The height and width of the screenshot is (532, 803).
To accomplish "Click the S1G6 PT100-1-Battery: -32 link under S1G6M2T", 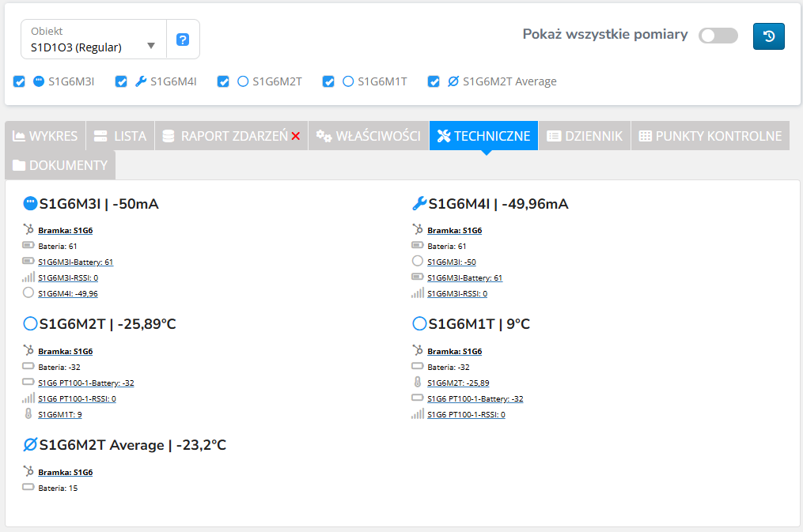I will coord(86,383).
